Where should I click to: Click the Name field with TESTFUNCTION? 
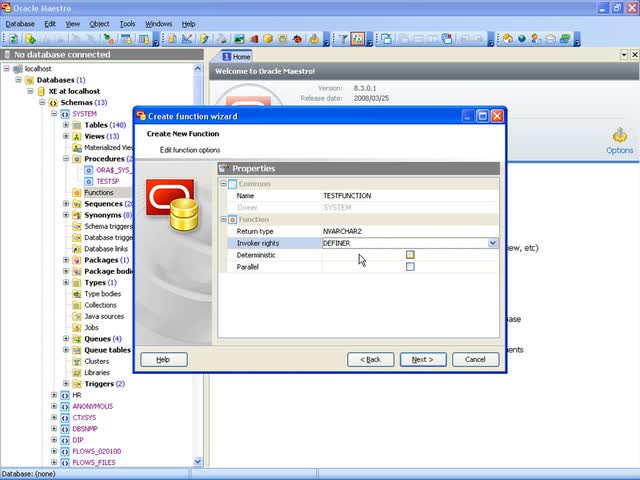point(409,196)
